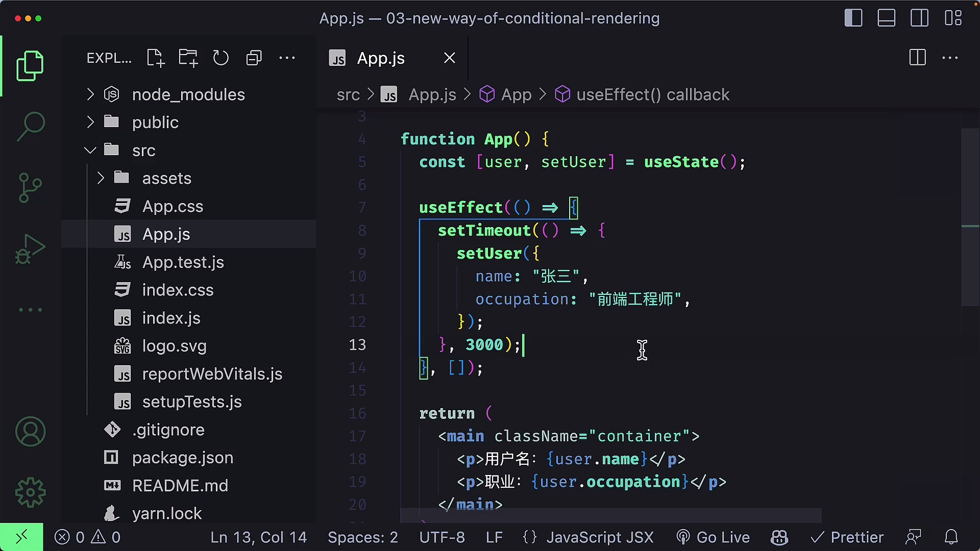Viewport: 980px width, 551px height.
Task: Open notifications bell
Action: pyautogui.click(x=951, y=537)
